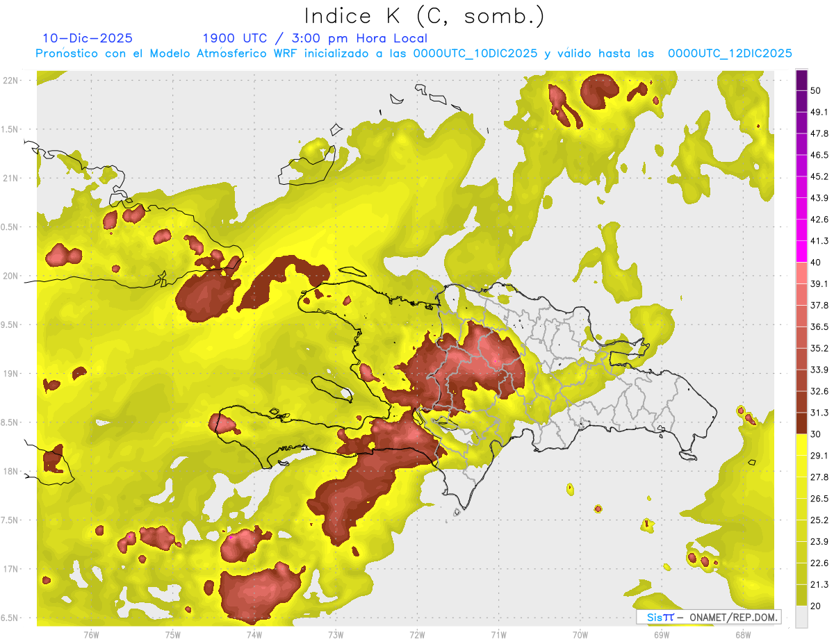Click the '19N' latitude label
This screenshot has height=644, width=834.
tap(11, 373)
